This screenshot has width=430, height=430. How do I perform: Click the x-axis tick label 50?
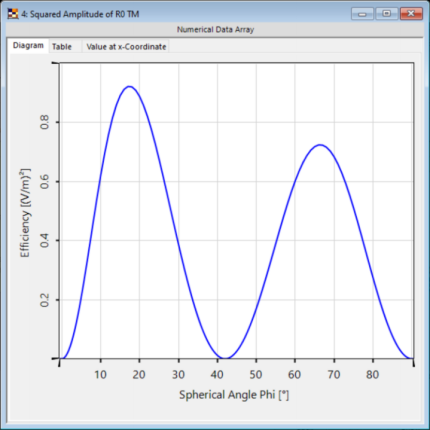click(x=256, y=375)
